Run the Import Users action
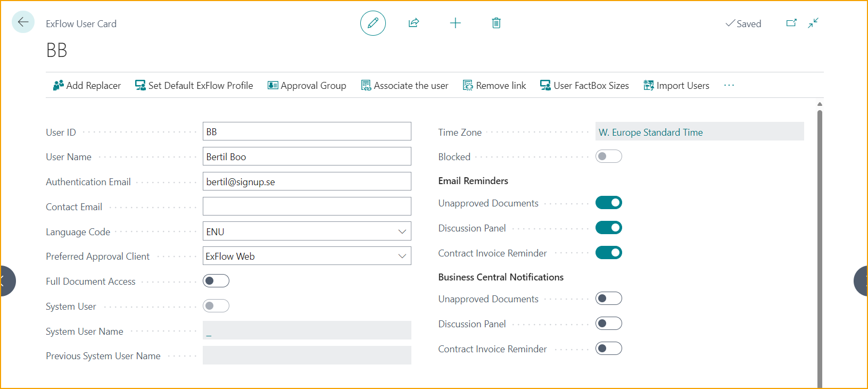Image resolution: width=868 pixels, height=389 pixels. [x=676, y=85]
